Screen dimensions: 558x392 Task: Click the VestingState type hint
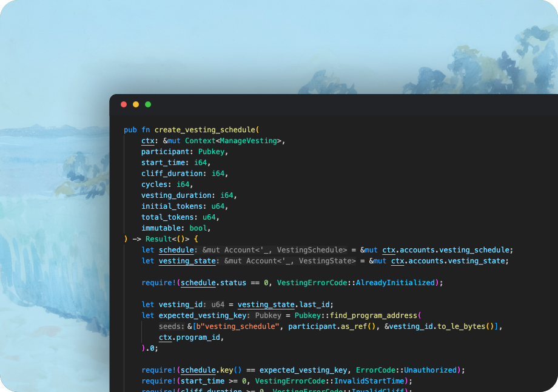click(325, 261)
